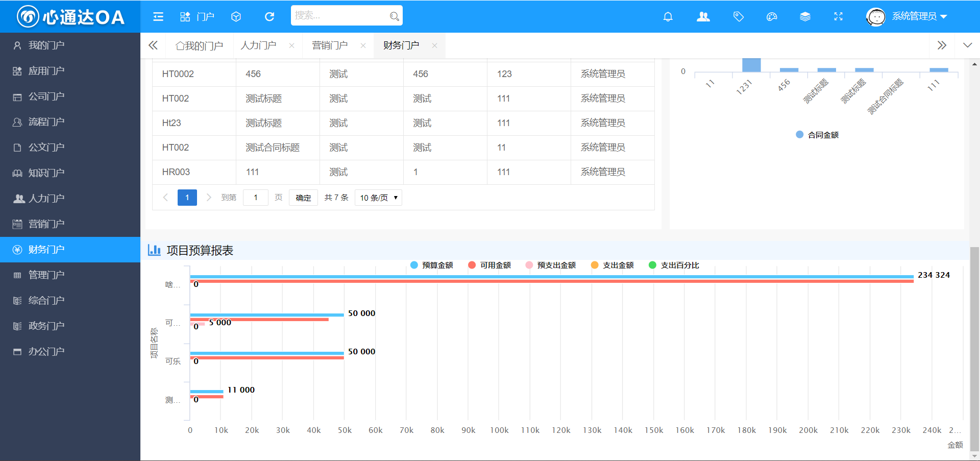Viewport: 980px width, 461px height.
Task: Toggle the 支出百分比 legend series
Action: [x=674, y=265]
